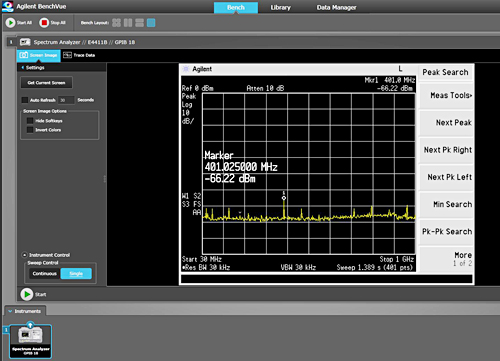This screenshot has width=500, height=361.
Task: Click the More 1 of 2 softkey
Action: pos(446,259)
